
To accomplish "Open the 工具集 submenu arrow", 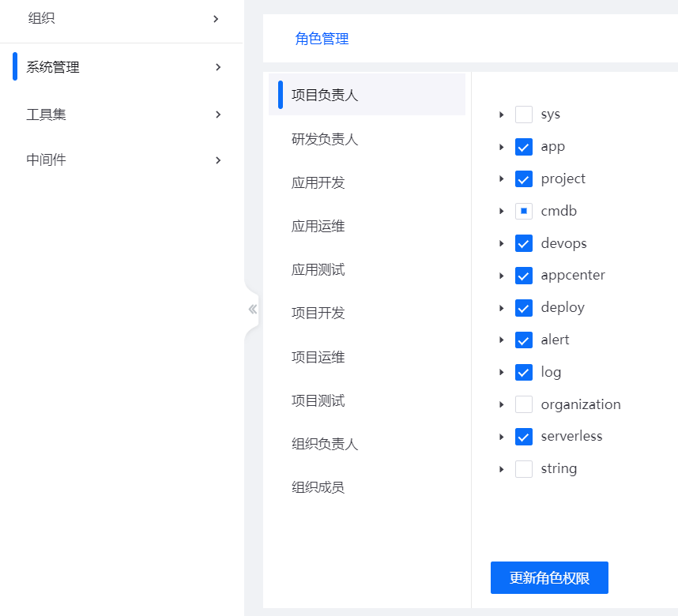I will click(x=218, y=115).
